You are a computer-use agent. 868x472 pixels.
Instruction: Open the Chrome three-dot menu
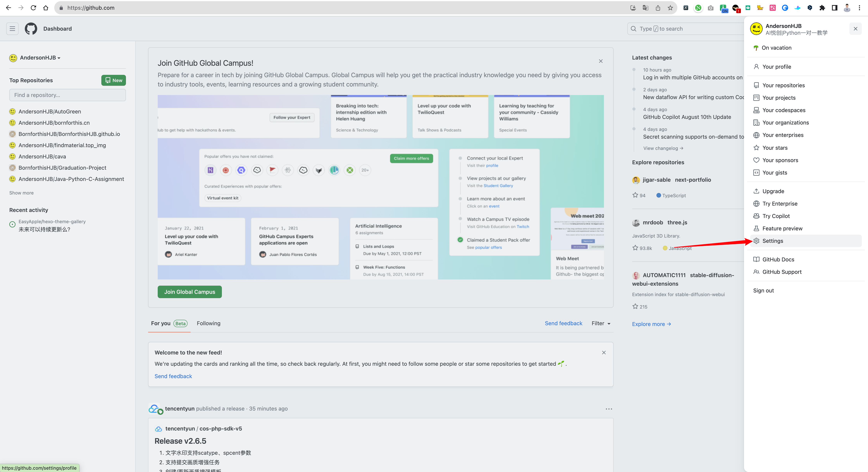tap(860, 8)
